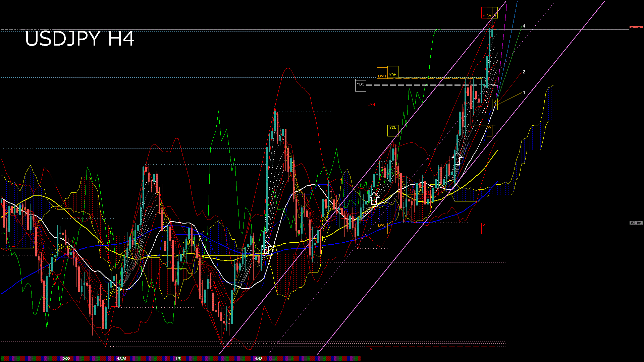This screenshot has width=644, height=362.
Task: Click the leftmost white up-arrow signal
Action: pyautogui.click(x=267, y=247)
